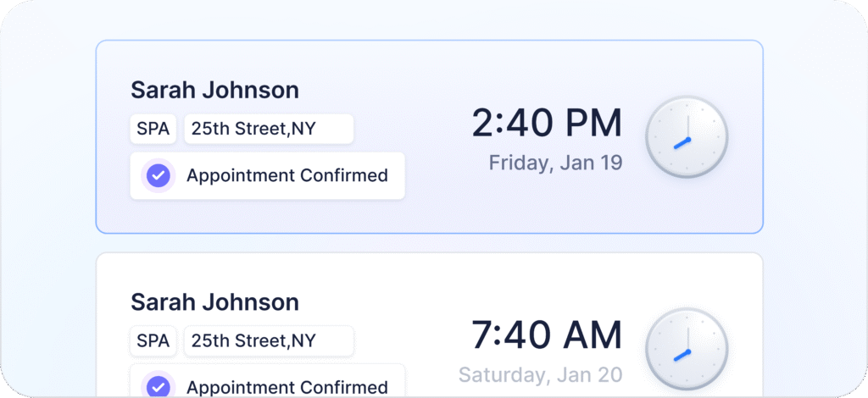Image resolution: width=868 pixels, height=398 pixels.
Task: Select the SPA tag on Saturday's appointment
Action: click(x=153, y=340)
